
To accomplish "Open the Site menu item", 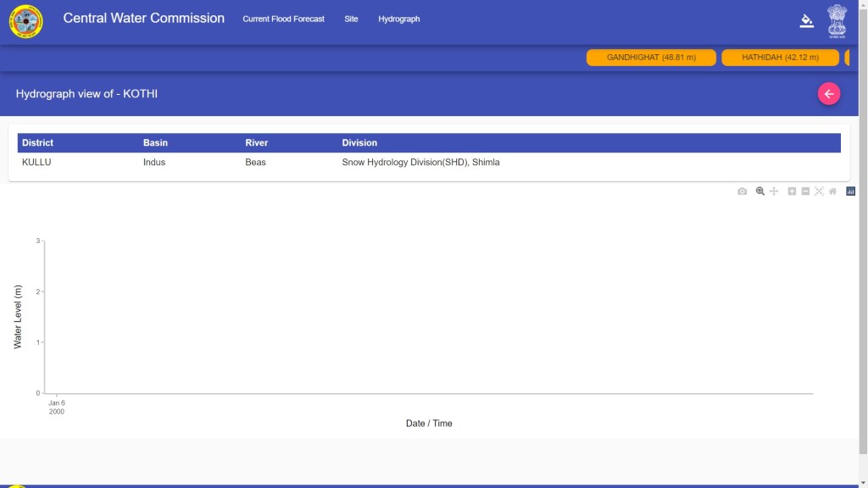I will point(351,19).
